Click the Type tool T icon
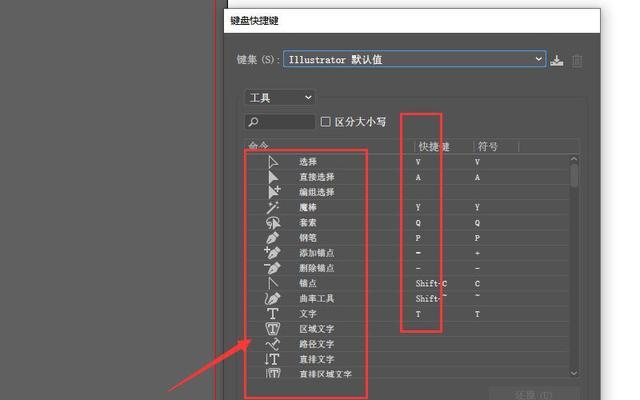 click(x=273, y=313)
